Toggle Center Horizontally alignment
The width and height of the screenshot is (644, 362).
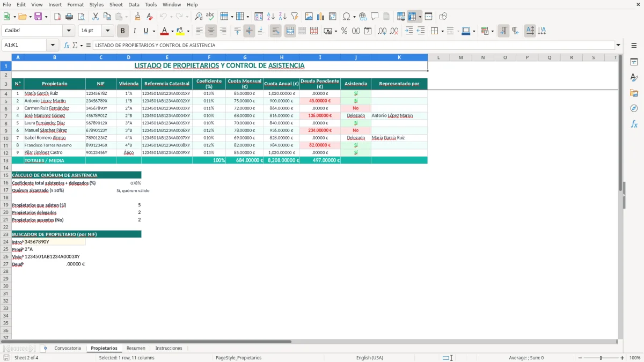[211, 31]
